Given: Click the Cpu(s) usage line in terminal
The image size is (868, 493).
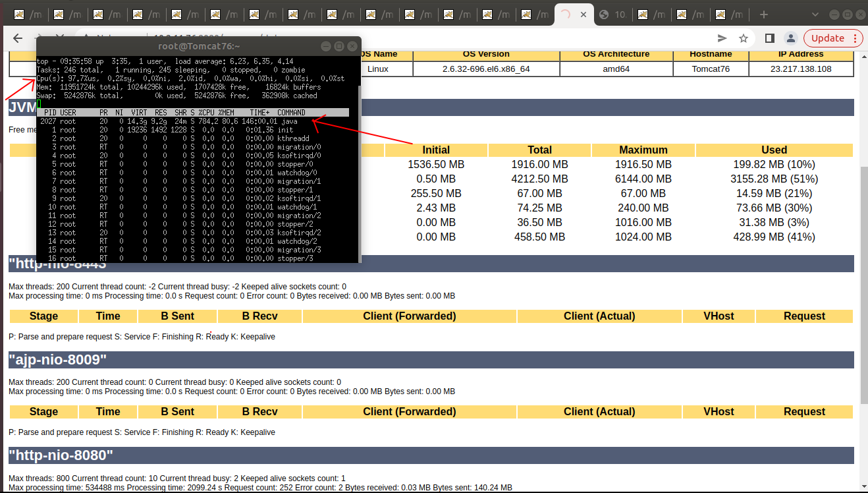Looking at the screenshot, I should [191, 78].
